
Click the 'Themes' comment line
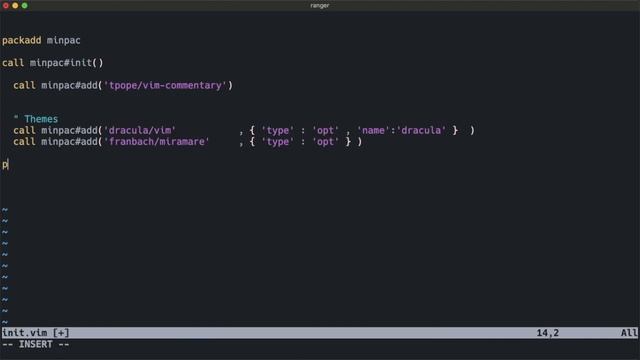36,119
